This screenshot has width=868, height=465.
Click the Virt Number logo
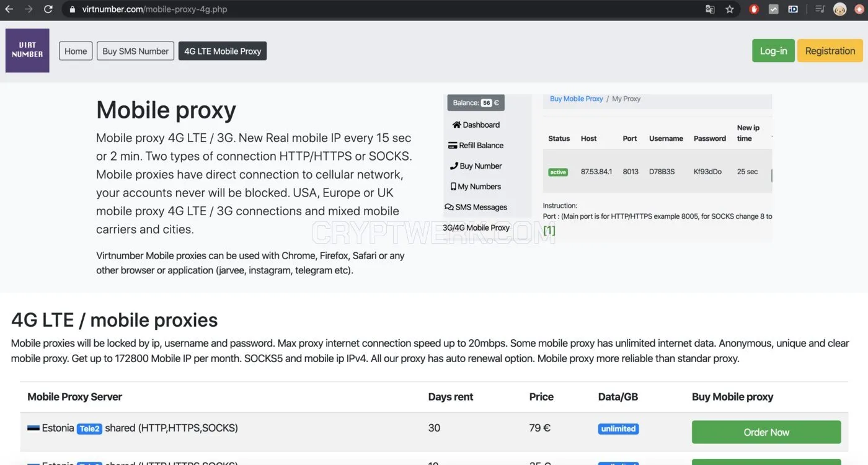[x=27, y=50]
